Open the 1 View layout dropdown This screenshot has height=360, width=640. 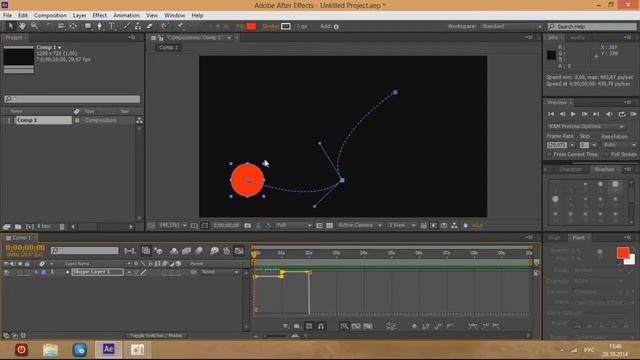[x=402, y=225]
